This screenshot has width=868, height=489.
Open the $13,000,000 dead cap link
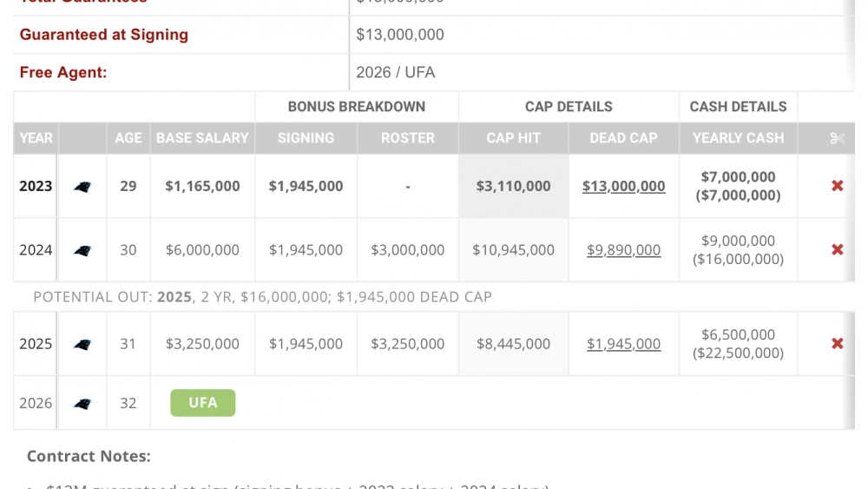[x=623, y=186]
